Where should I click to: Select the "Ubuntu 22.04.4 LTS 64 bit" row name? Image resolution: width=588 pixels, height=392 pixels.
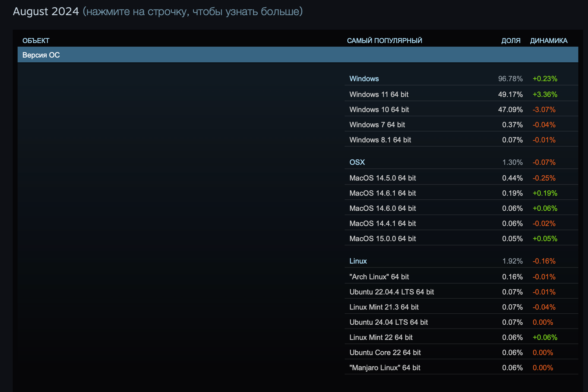[392, 292]
